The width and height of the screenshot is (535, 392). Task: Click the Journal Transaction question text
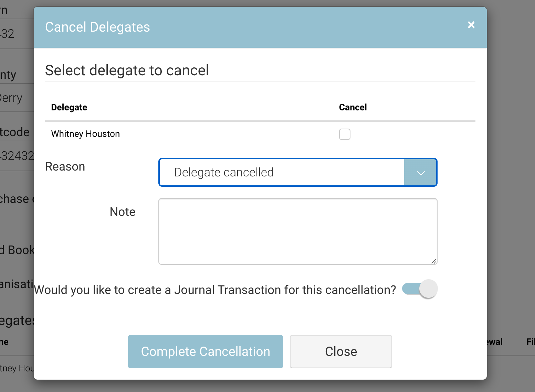point(215,290)
